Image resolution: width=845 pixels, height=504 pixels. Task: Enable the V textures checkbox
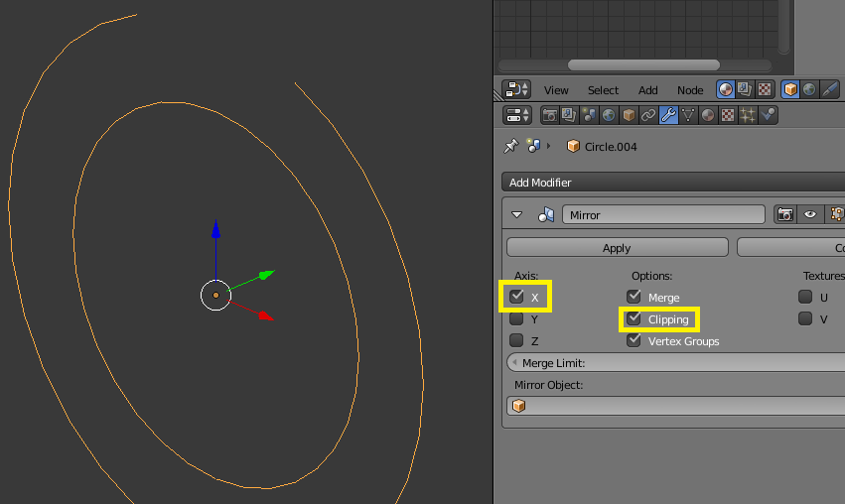(x=805, y=318)
